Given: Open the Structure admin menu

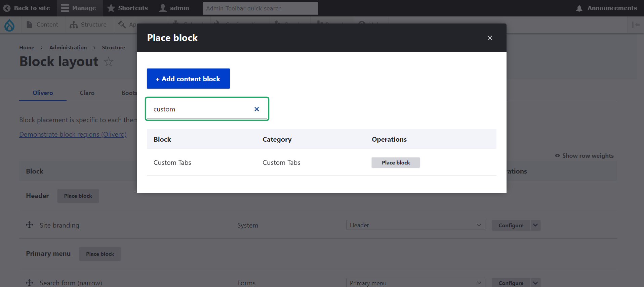Looking at the screenshot, I should (x=88, y=25).
